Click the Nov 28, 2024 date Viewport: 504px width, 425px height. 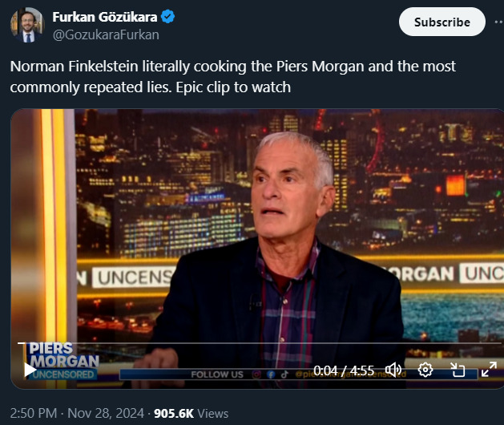pyautogui.click(x=106, y=414)
